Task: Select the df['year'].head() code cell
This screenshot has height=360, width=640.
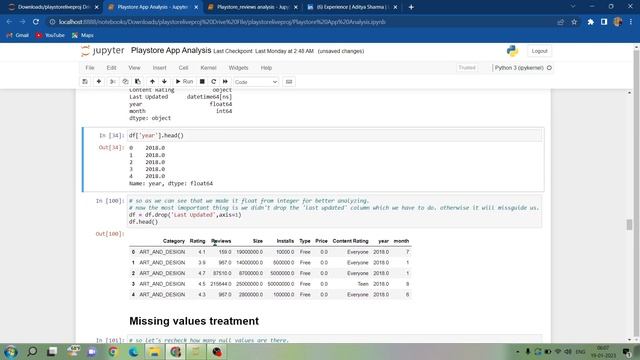Action: tap(335, 135)
